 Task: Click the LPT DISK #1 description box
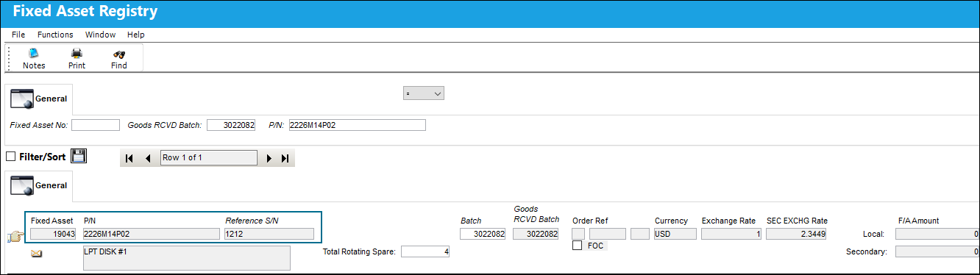(186, 258)
